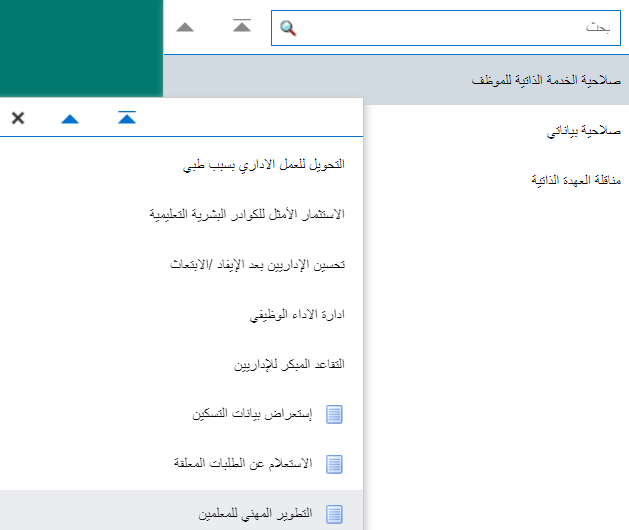The width and height of the screenshot is (629, 530).
Task: Click document icon beside الاستعلام عن الطلبات المعلقة
Action: pyautogui.click(x=334, y=464)
